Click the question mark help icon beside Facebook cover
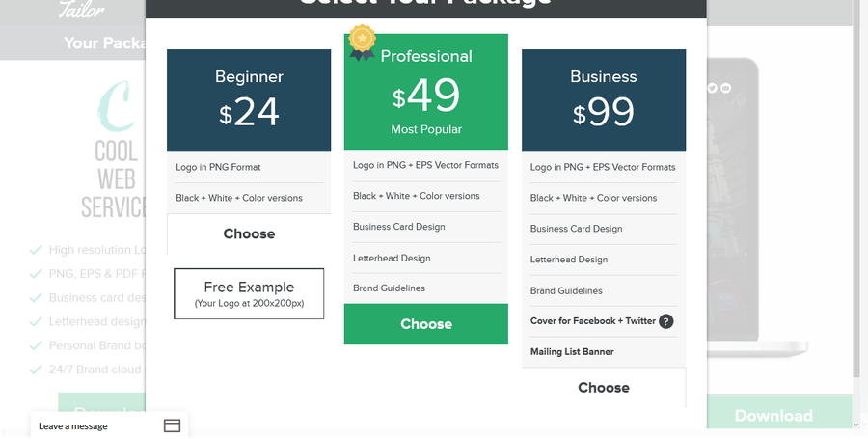 (665, 321)
